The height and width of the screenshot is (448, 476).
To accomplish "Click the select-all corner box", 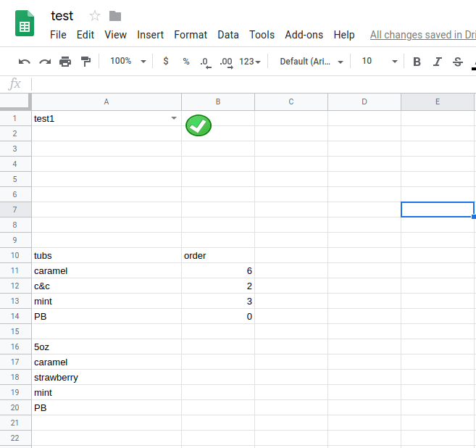I will [15, 101].
